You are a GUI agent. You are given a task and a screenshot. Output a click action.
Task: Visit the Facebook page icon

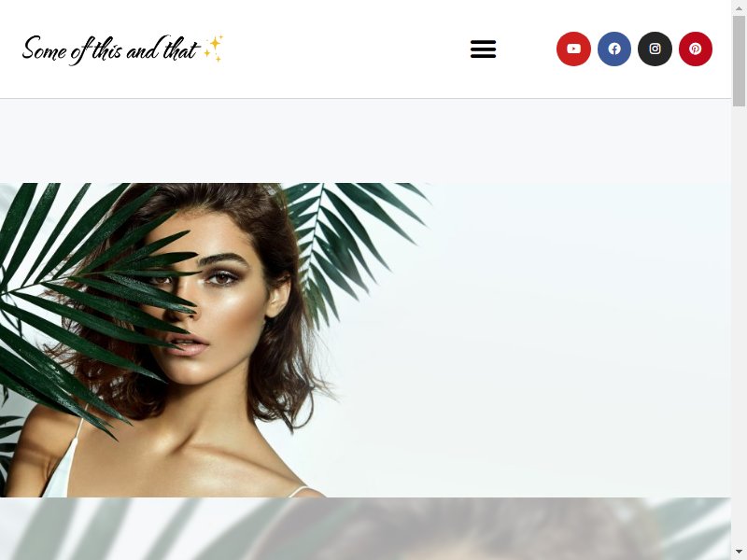click(614, 49)
